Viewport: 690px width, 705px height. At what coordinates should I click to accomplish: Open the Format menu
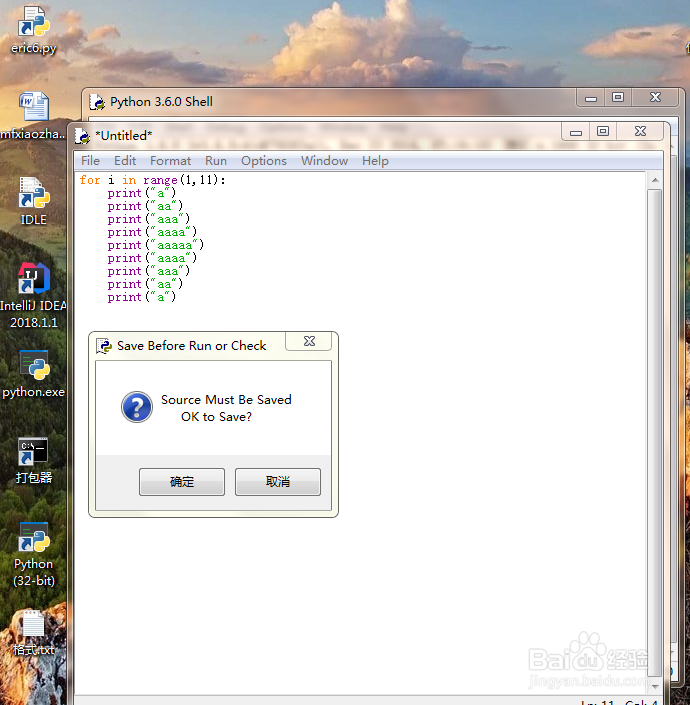pos(170,161)
